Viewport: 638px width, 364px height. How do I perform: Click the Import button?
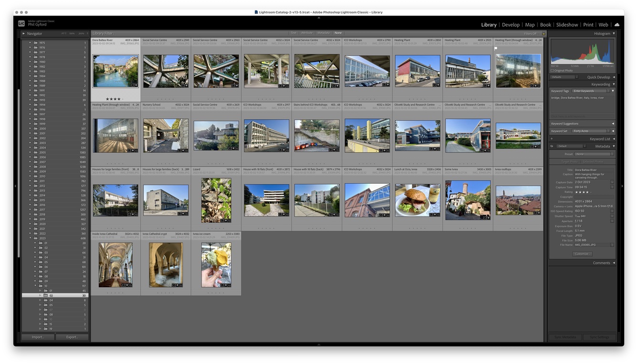[38, 337]
